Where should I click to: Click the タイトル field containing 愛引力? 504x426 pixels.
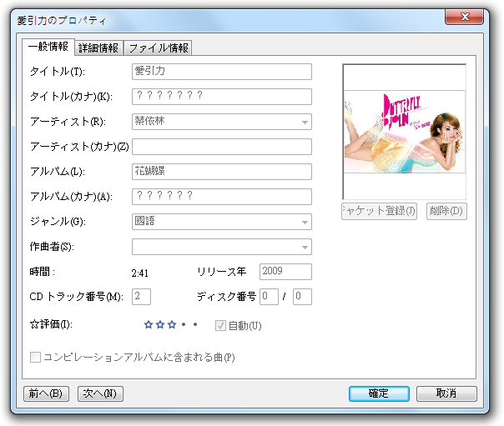pos(222,72)
